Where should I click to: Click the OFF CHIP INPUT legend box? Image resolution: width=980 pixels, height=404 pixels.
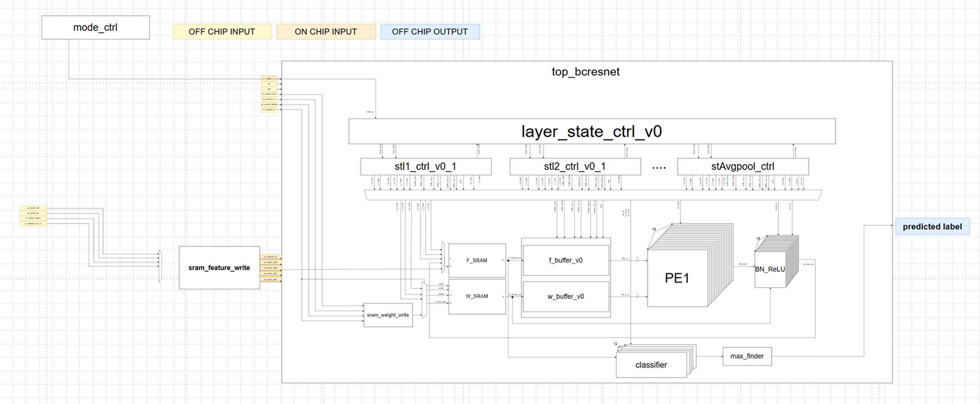point(221,32)
